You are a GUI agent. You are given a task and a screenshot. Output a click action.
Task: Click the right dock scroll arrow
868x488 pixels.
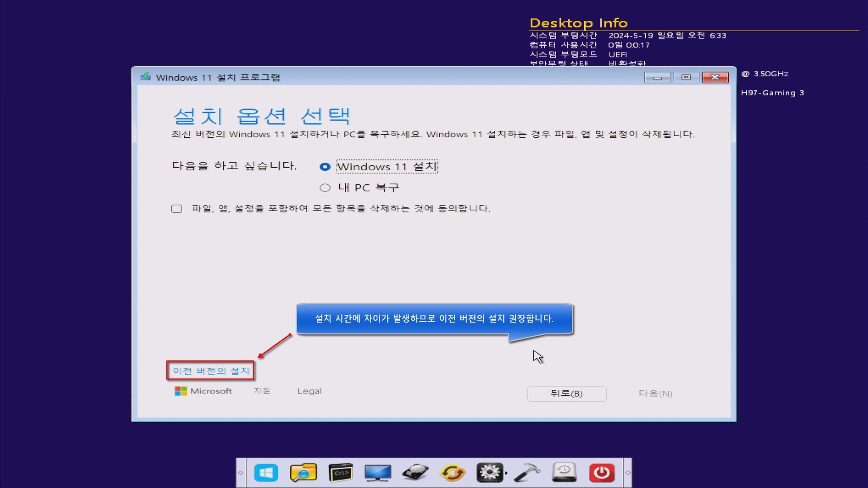(x=627, y=473)
